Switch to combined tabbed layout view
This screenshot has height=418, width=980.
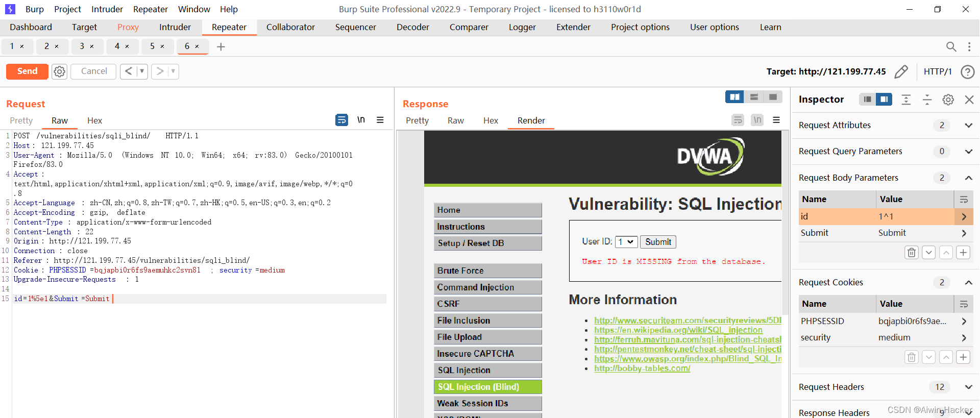pos(773,97)
